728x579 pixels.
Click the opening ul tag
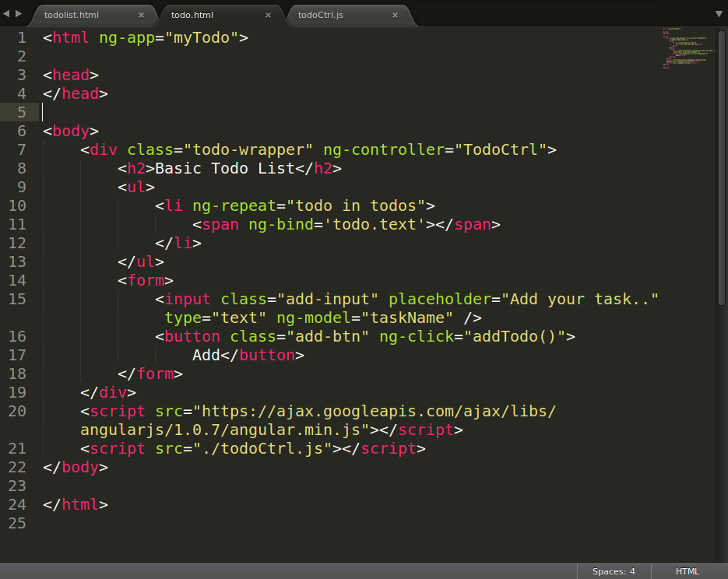(136, 187)
